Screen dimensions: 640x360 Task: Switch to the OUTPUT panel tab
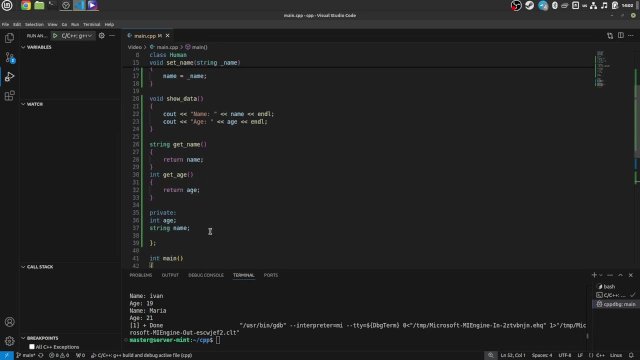click(x=170, y=276)
